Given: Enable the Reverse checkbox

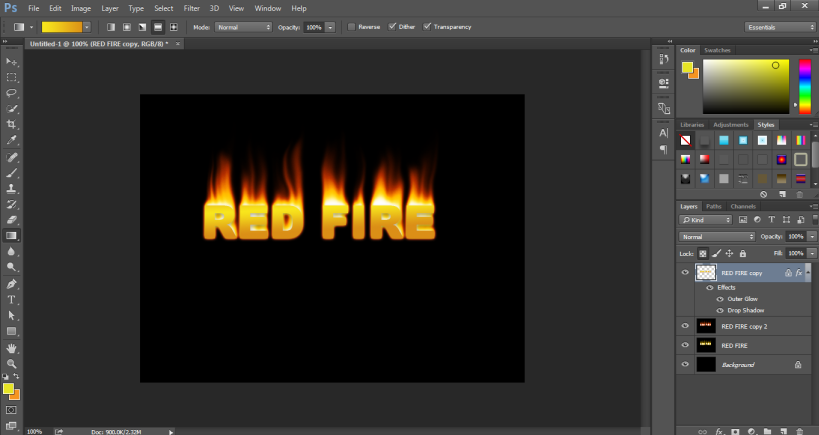Looking at the screenshot, I should (x=352, y=27).
